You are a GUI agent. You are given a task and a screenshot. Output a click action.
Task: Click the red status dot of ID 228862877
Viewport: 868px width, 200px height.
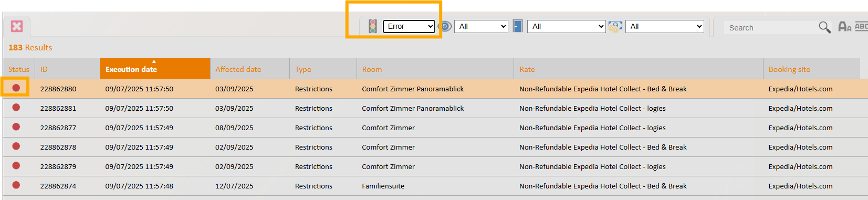point(16,127)
